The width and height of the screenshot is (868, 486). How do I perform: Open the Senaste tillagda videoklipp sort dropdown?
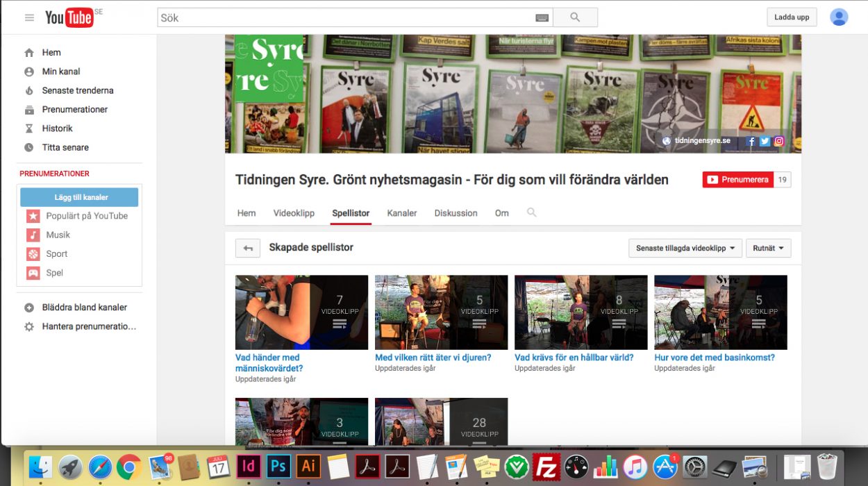tap(685, 248)
